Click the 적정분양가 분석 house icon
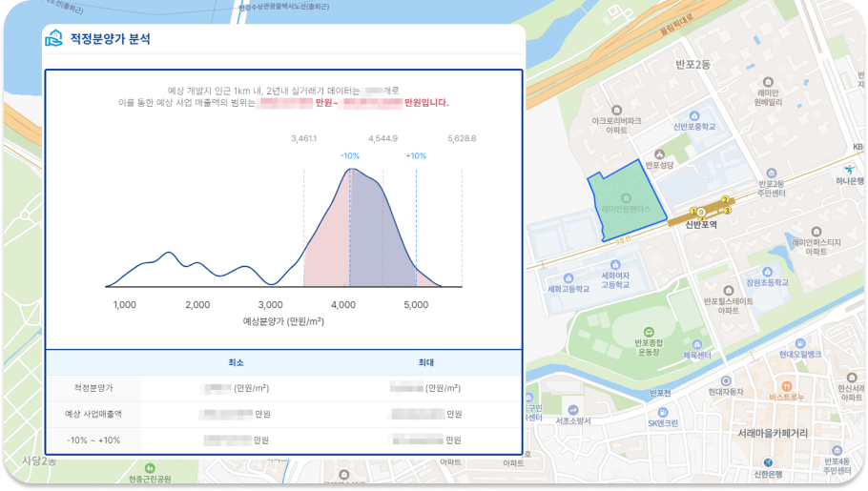 click(53, 39)
